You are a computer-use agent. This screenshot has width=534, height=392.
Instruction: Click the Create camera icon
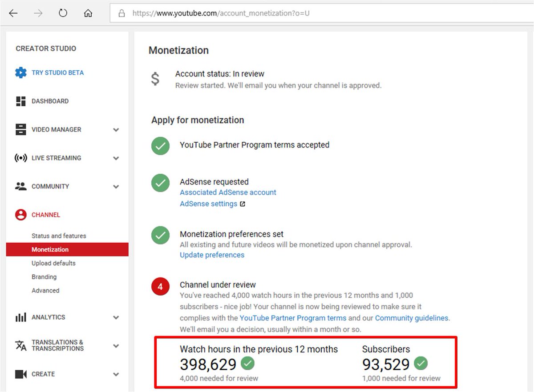20,374
